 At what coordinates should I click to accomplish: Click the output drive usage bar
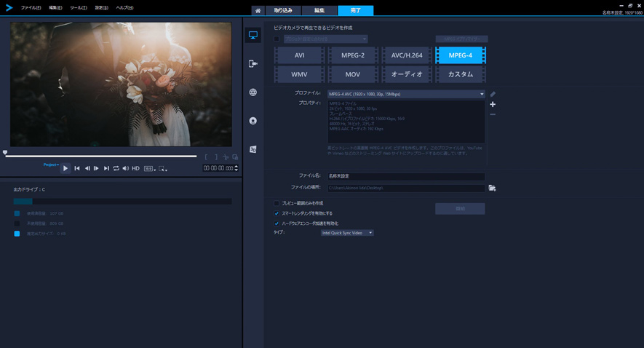coord(122,202)
